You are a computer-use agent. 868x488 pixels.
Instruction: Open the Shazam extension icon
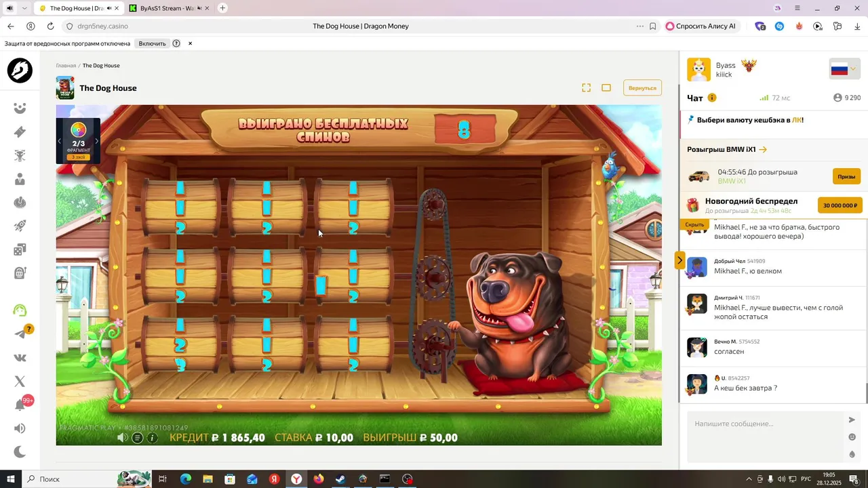click(779, 26)
